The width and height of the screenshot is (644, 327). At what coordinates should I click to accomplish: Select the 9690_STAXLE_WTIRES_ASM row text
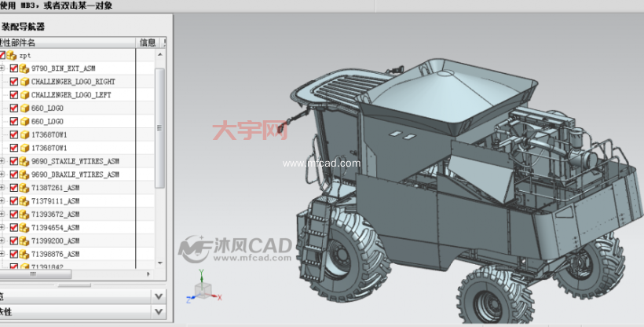point(75,161)
